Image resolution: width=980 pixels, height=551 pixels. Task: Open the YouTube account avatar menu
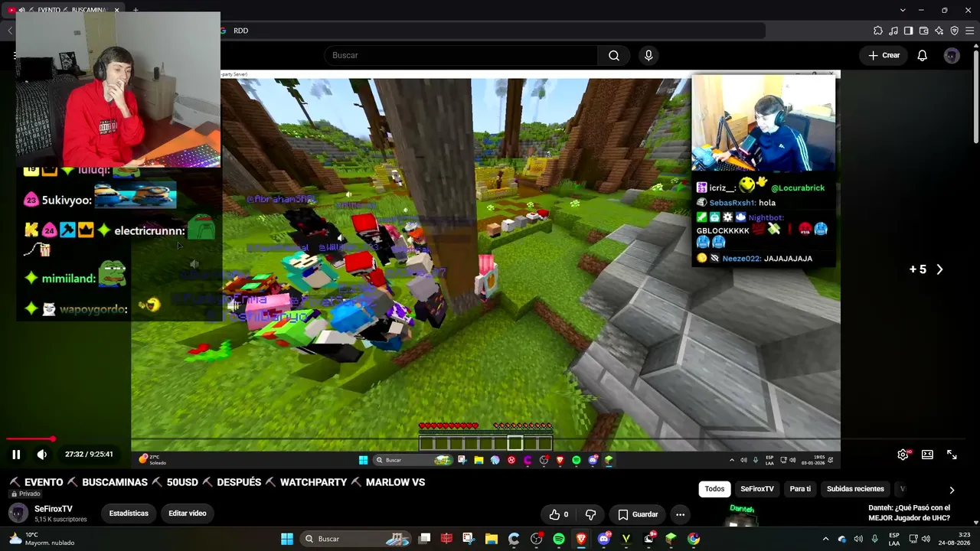tap(952, 55)
